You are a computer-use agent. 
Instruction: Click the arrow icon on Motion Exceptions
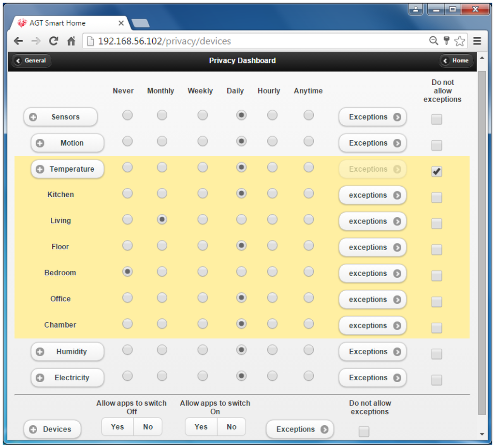tap(397, 143)
